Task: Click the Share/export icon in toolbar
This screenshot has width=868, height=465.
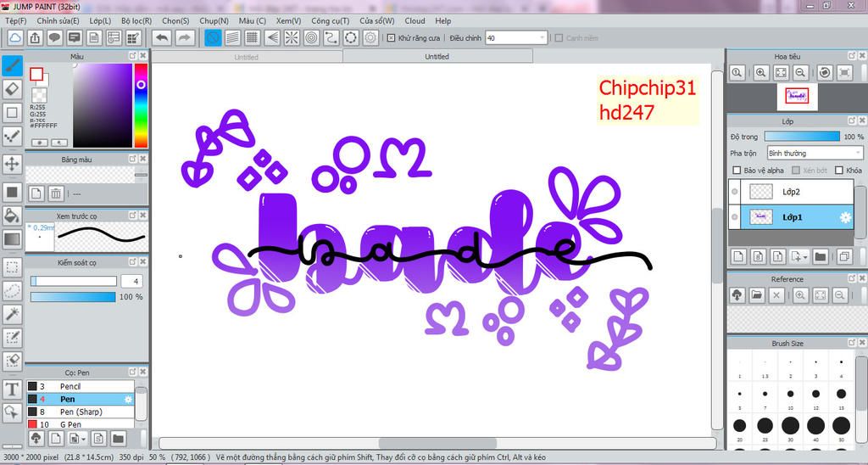Action: 34,37
